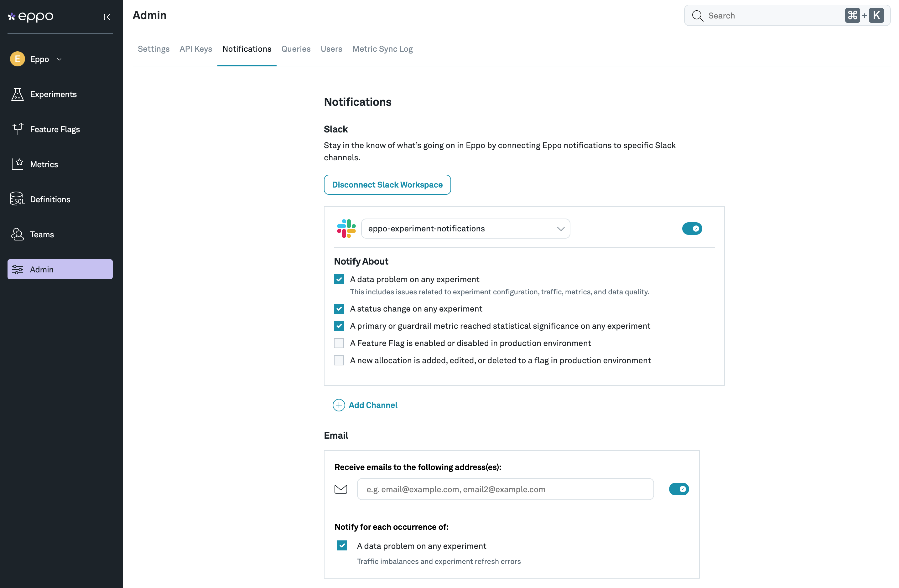The height and width of the screenshot is (588, 899).
Task: Turn off the email notifications toggle
Action: tap(679, 489)
